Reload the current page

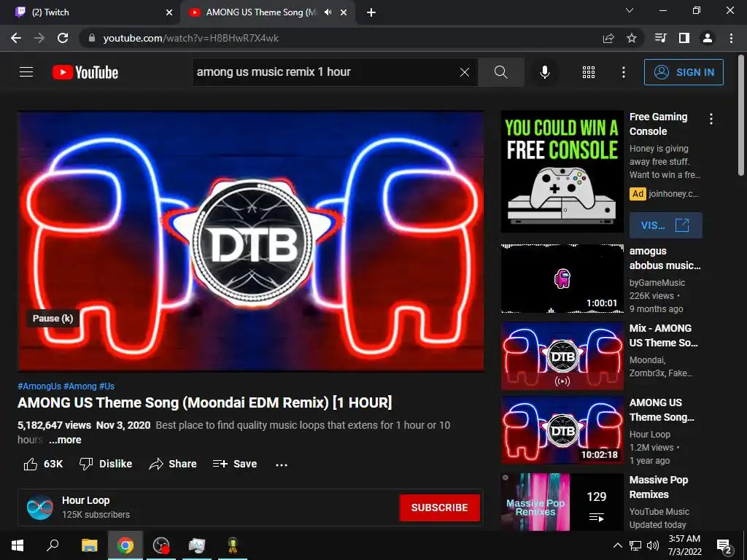point(63,38)
